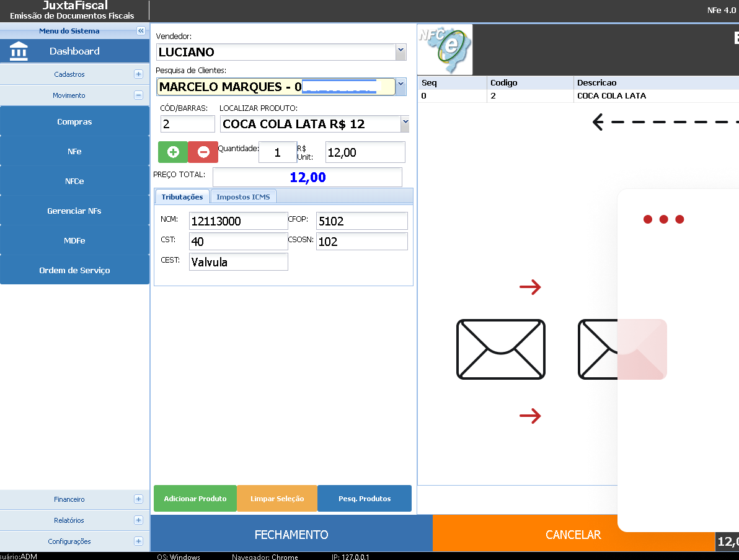Click the FECHAMENTO button
This screenshot has width=739, height=560.
tap(291, 535)
